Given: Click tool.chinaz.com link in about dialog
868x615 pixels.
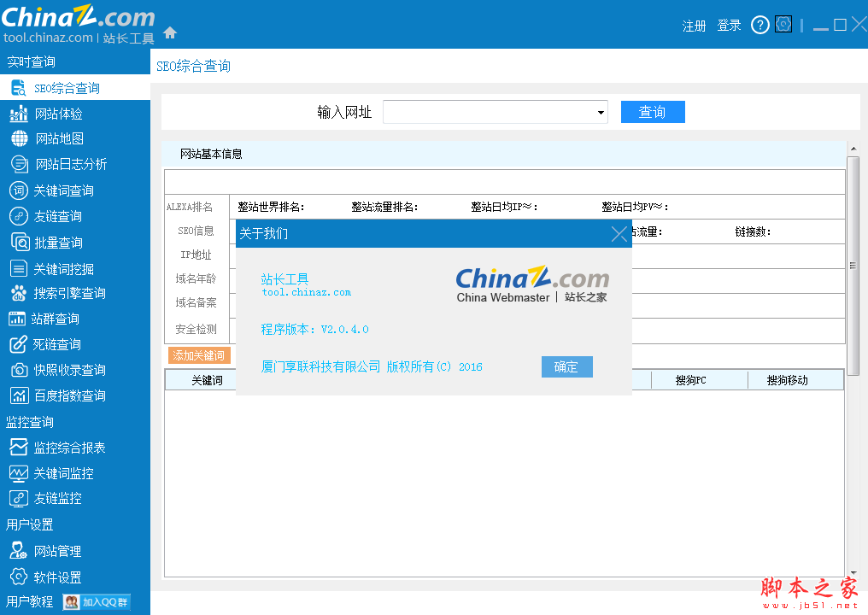Looking at the screenshot, I should [306, 292].
